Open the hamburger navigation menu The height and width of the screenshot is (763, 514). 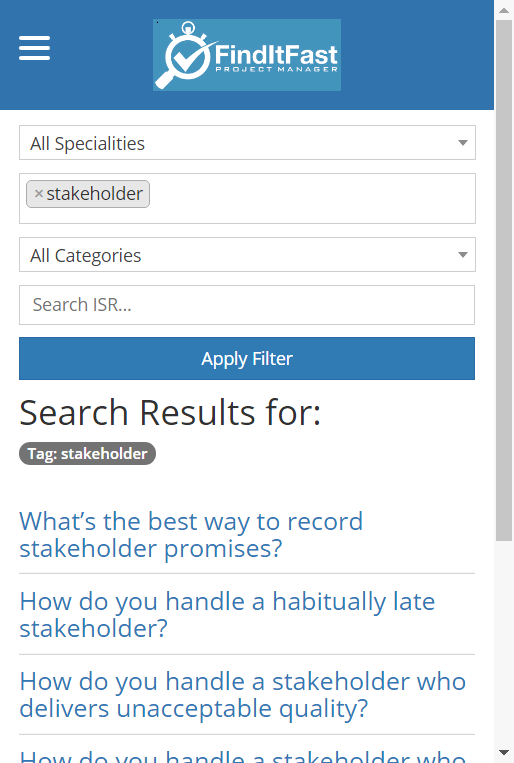click(x=35, y=48)
